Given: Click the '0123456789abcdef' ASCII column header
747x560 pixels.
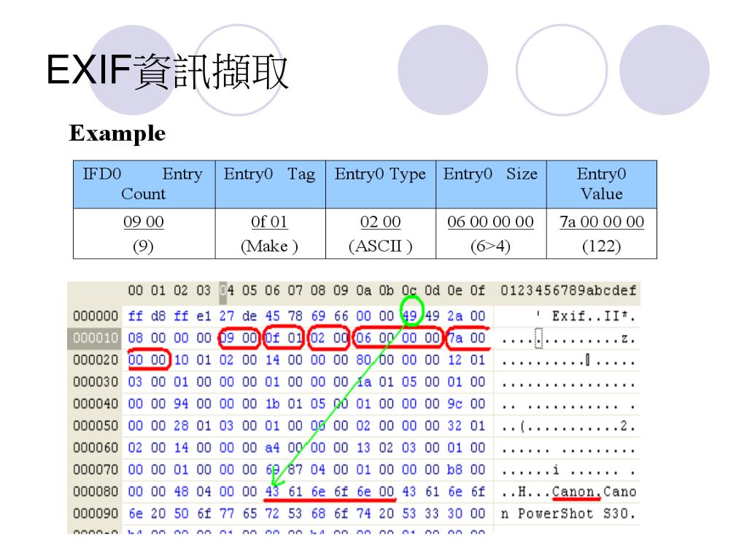Looking at the screenshot, I should pyautogui.click(x=568, y=290).
